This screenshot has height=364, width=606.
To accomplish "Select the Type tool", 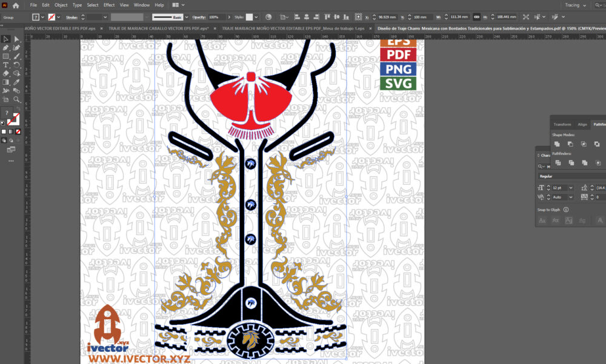I will point(6,65).
